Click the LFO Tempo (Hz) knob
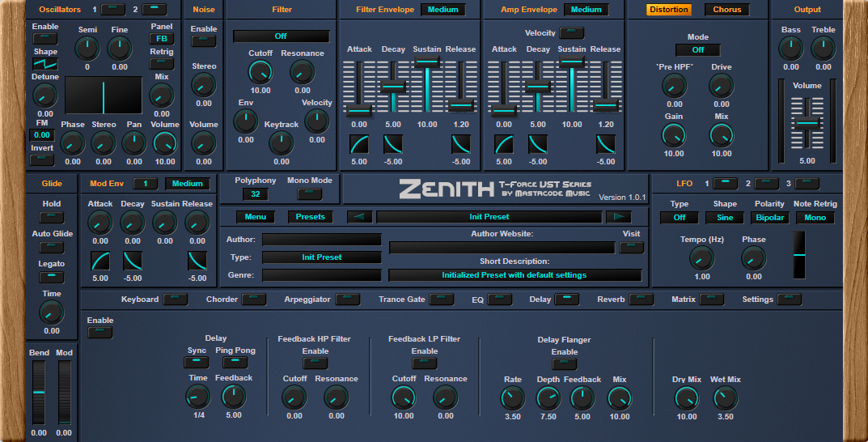The width and height of the screenshot is (868, 442). click(x=702, y=258)
